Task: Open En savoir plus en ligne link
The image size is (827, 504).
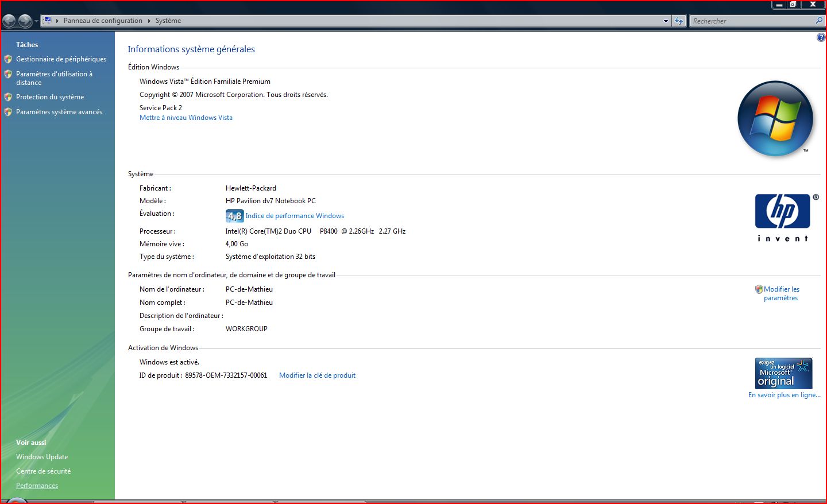Action: pos(784,395)
